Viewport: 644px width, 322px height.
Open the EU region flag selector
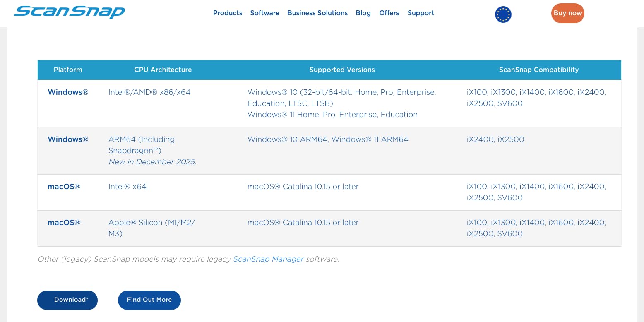click(x=503, y=14)
